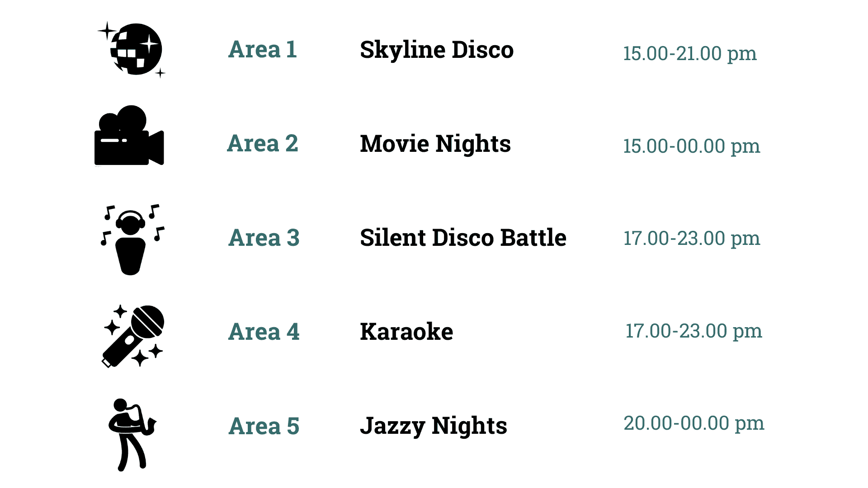Click the disco ball icon

(132, 50)
